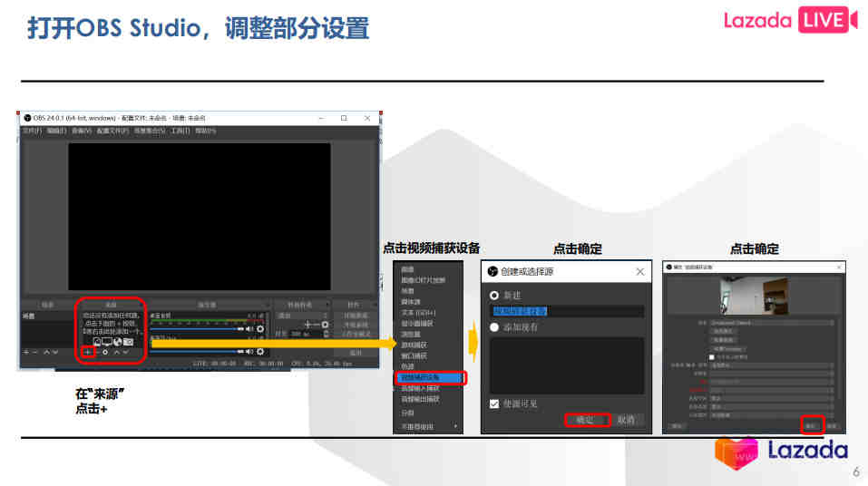Open the 缓冲 dropdown in properties dialog

[772, 414]
